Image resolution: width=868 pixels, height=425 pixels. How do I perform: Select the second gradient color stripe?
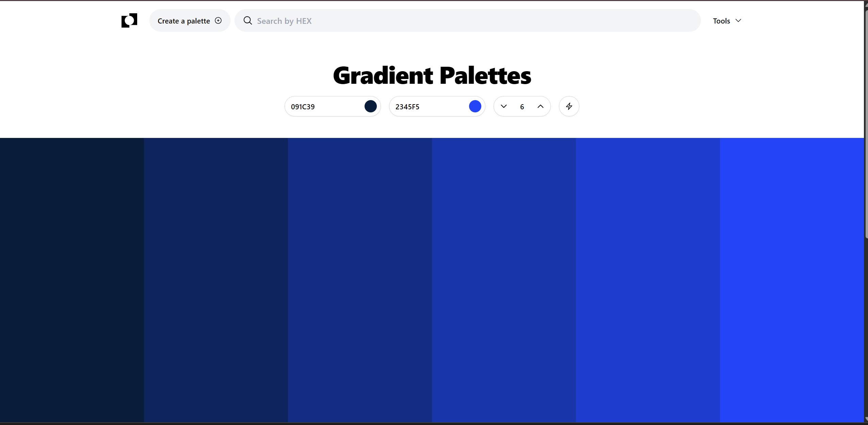coord(216,280)
